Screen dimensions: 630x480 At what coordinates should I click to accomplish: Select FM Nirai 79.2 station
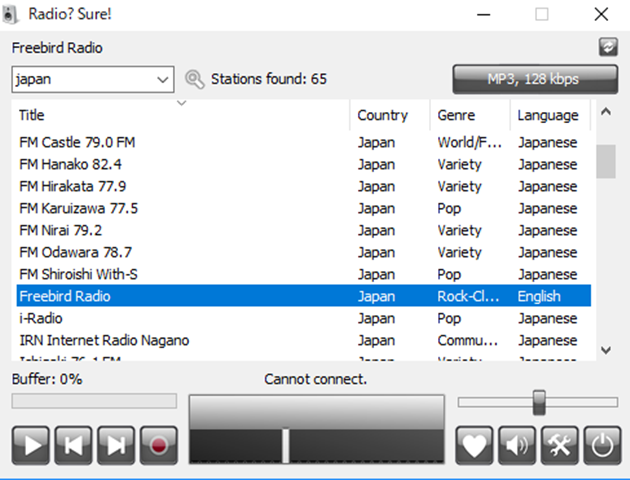coord(303,231)
